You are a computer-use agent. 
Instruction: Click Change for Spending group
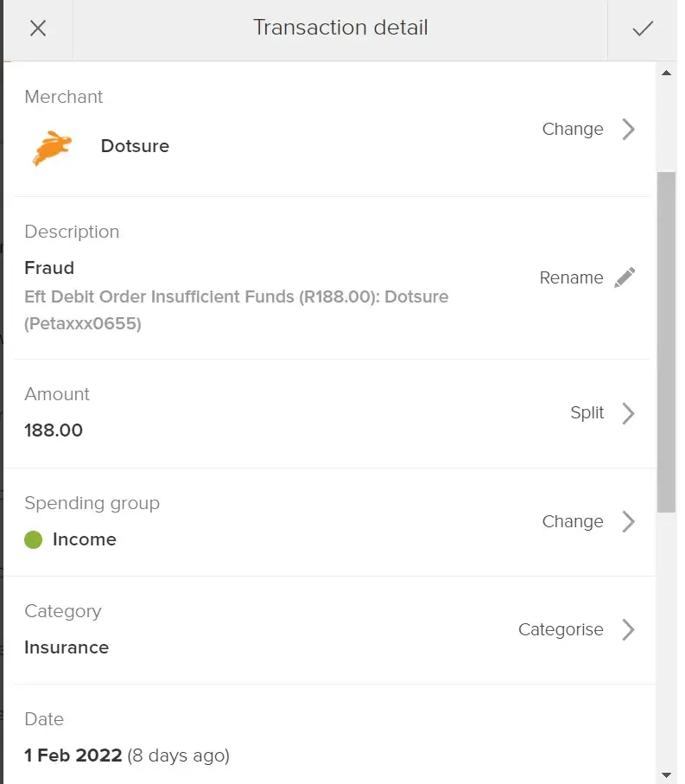573,522
